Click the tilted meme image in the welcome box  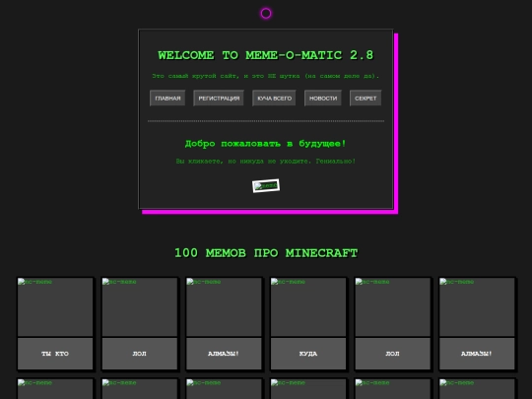pyautogui.click(x=266, y=185)
